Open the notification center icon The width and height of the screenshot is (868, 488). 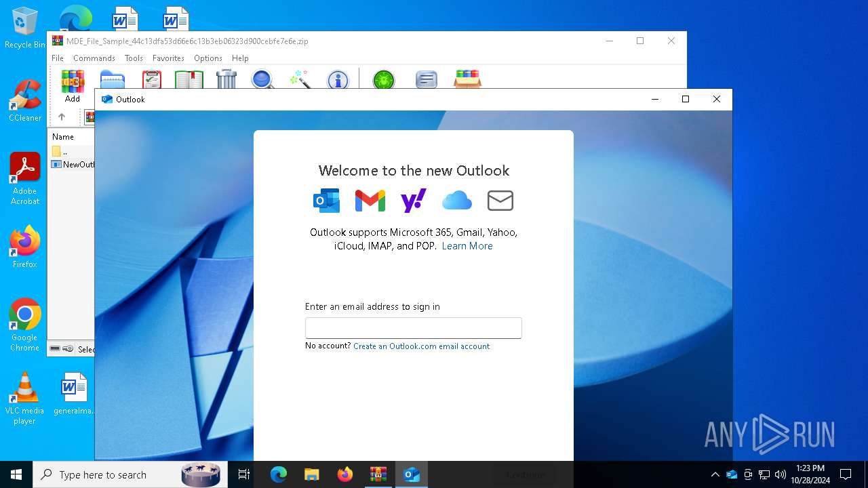[846, 474]
